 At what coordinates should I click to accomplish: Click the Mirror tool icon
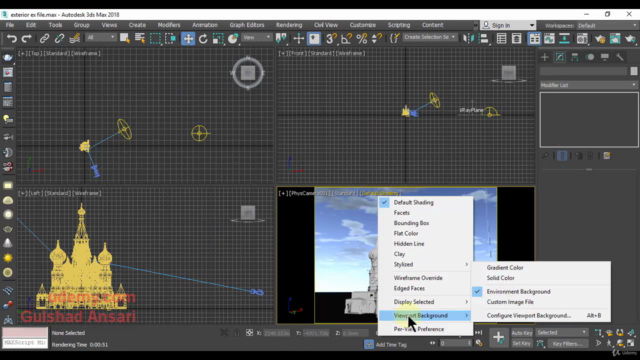coord(468,38)
